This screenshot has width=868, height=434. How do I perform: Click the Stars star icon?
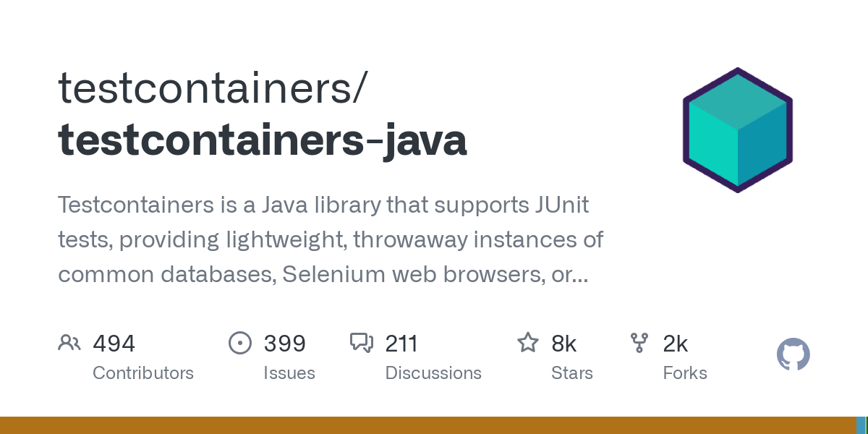coord(528,343)
